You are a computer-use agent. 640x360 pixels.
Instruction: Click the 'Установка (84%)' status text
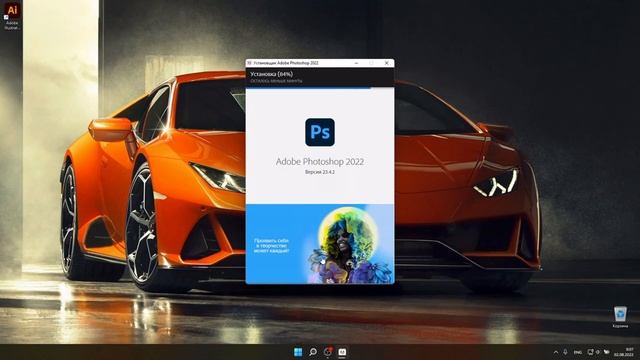pos(271,74)
